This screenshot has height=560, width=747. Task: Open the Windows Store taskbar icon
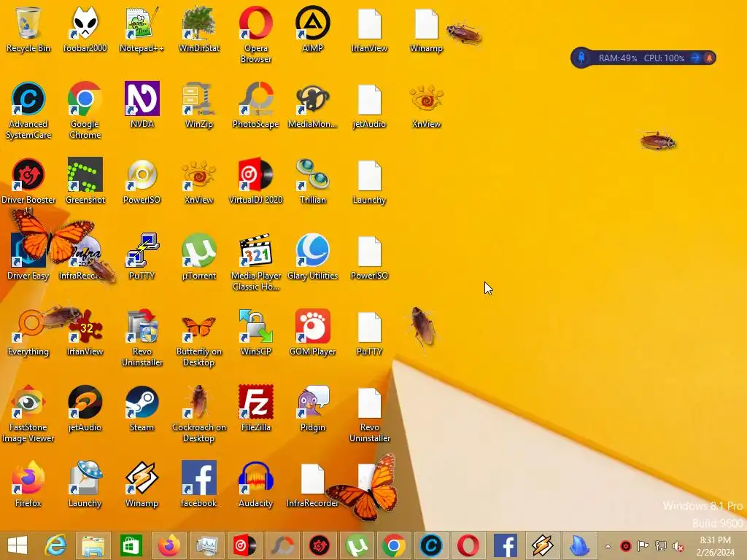pyautogui.click(x=131, y=545)
